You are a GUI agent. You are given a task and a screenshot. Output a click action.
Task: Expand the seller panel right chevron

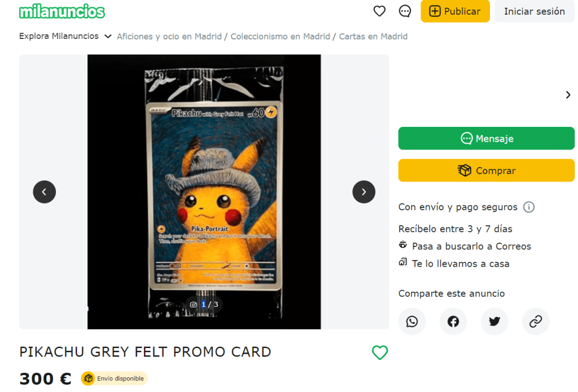point(568,95)
